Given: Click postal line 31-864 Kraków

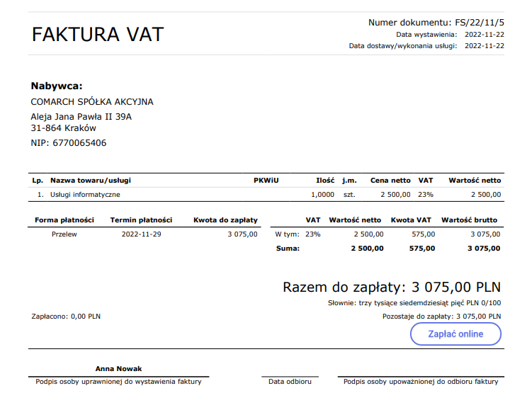Looking at the screenshot, I should [x=64, y=128].
